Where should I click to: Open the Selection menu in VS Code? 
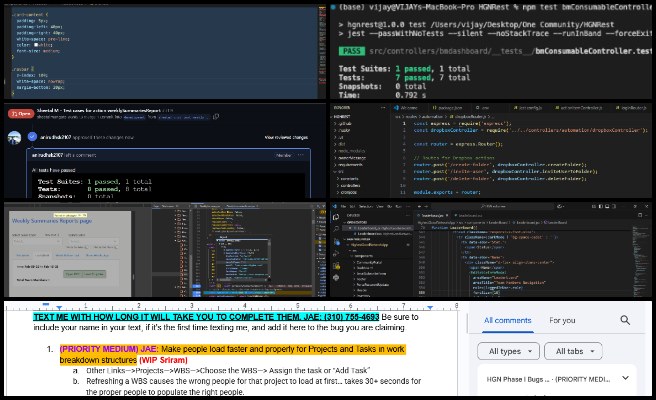tap(364, 206)
